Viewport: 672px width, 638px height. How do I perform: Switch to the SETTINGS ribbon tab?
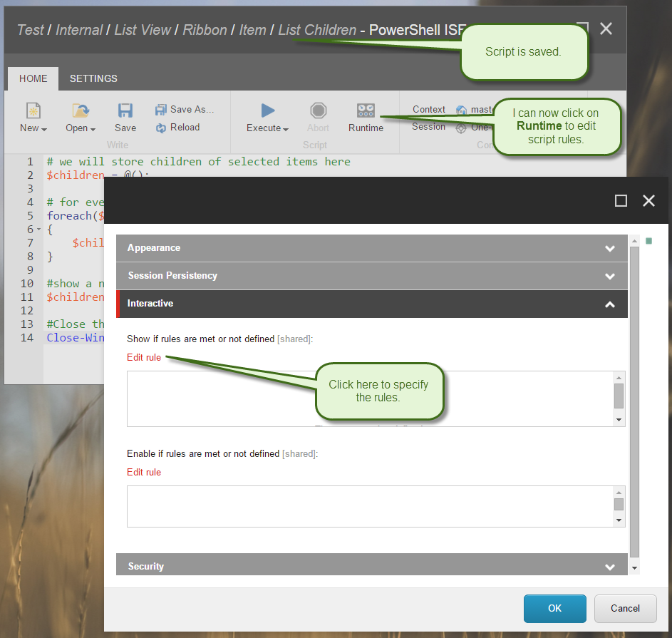coord(93,78)
